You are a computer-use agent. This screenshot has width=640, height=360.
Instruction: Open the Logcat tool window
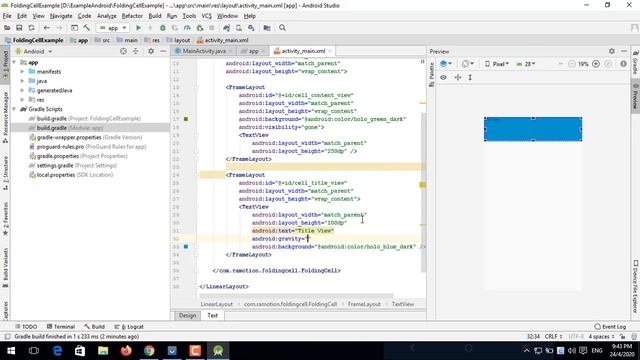pyautogui.click(x=129, y=327)
